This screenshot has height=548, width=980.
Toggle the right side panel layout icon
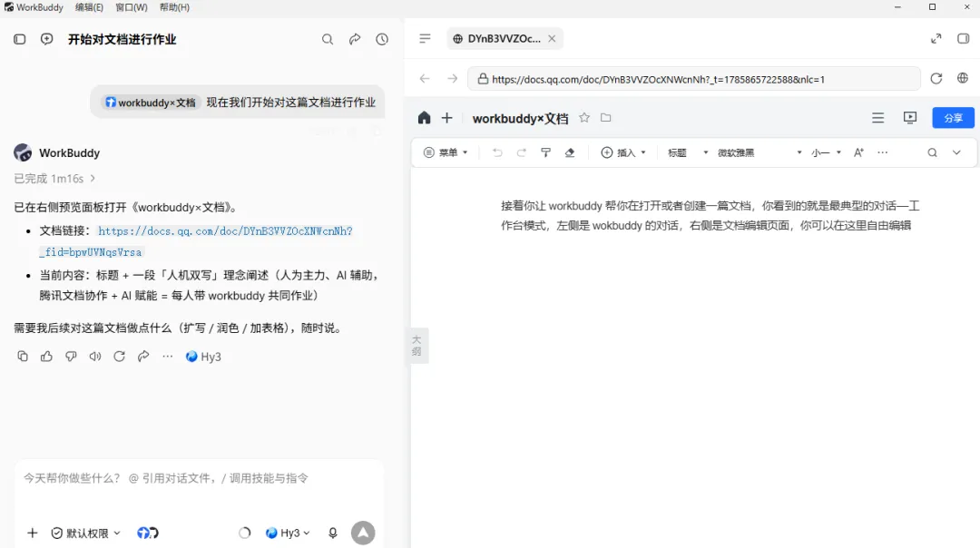click(x=963, y=39)
